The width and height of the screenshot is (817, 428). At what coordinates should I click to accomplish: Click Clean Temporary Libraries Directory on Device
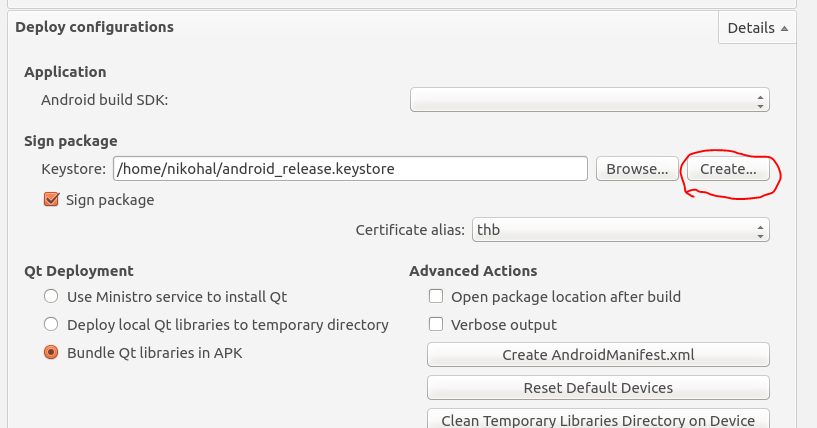click(x=598, y=420)
